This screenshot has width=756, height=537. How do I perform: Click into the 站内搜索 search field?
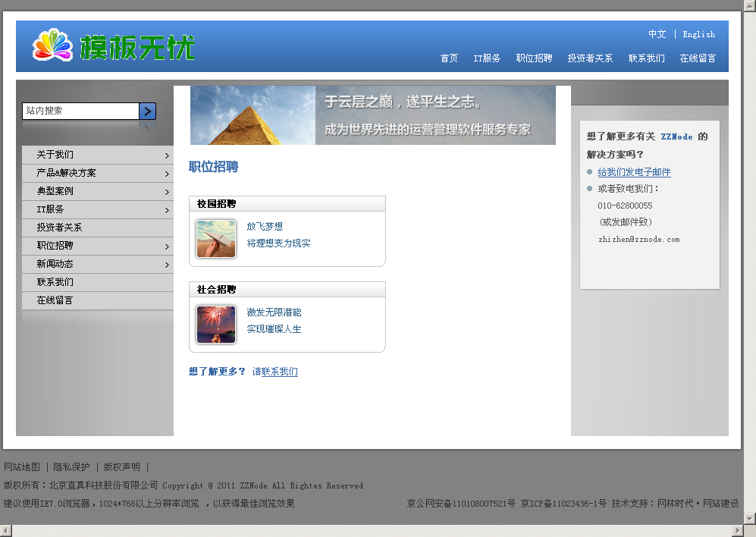coord(80,111)
